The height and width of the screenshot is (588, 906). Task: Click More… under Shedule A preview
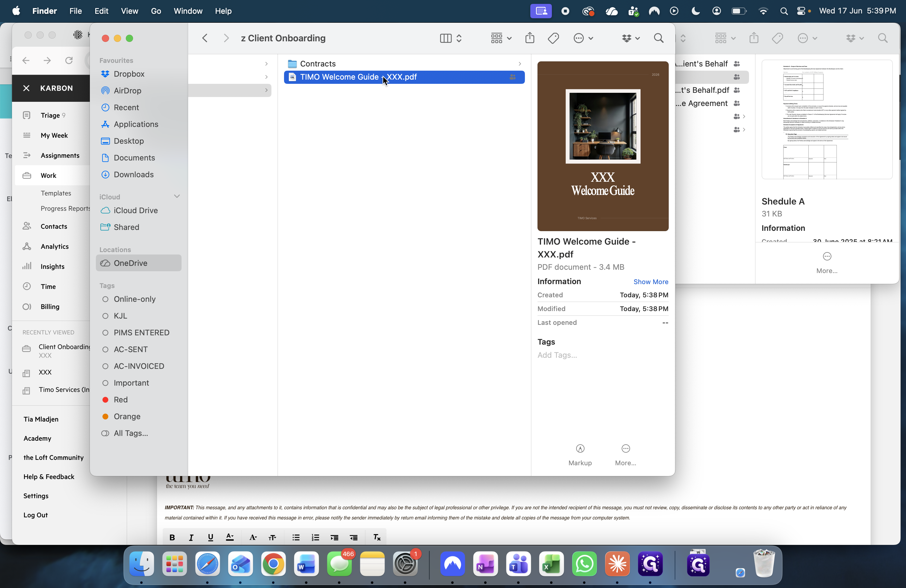click(827, 263)
